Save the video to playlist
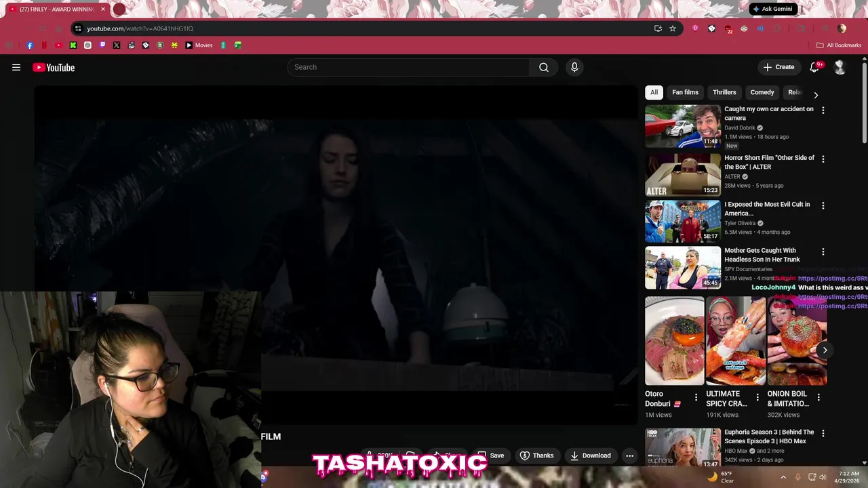The height and width of the screenshot is (488, 868). pyautogui.click(x=491, y=455)
